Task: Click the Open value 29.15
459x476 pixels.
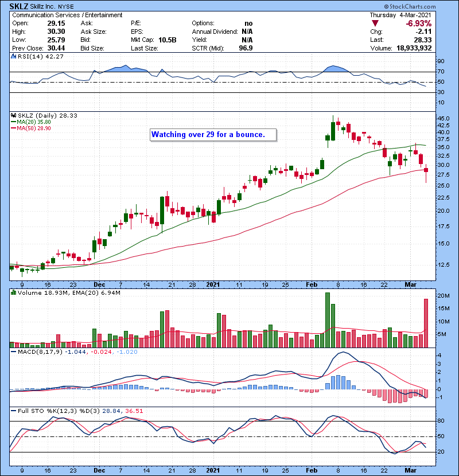Action: click(56, 24)
